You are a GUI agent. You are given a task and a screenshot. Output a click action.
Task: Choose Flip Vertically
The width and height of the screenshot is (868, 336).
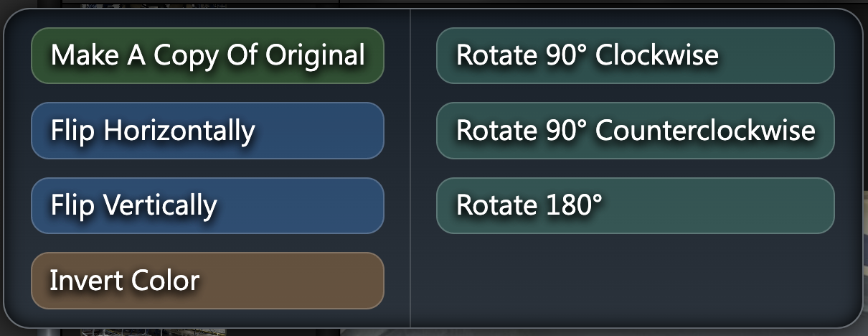pos(207,205)
